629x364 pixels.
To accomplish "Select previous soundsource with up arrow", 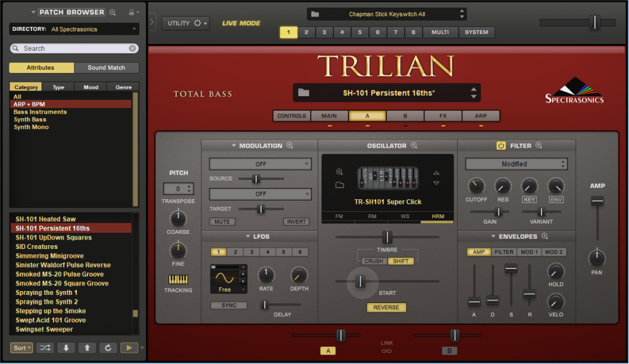I will [x=436, y=173].
